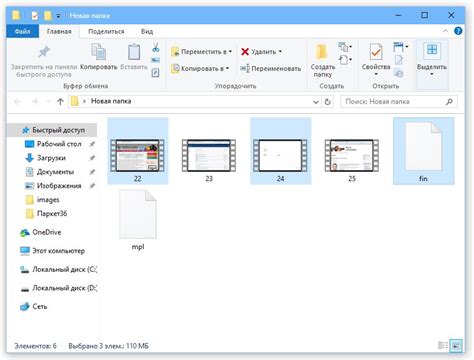Open Копировать в dropdown
474x360 pixels.
click(200, 68)
